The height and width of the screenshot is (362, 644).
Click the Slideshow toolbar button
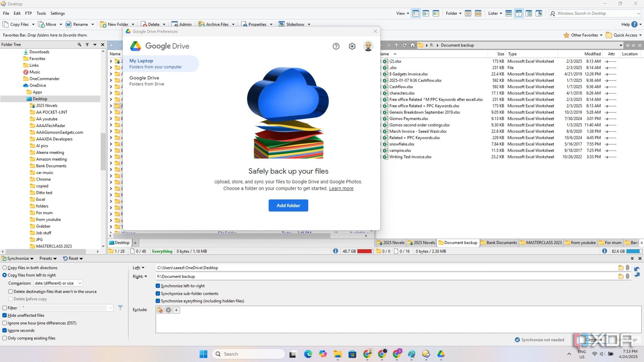292,24
